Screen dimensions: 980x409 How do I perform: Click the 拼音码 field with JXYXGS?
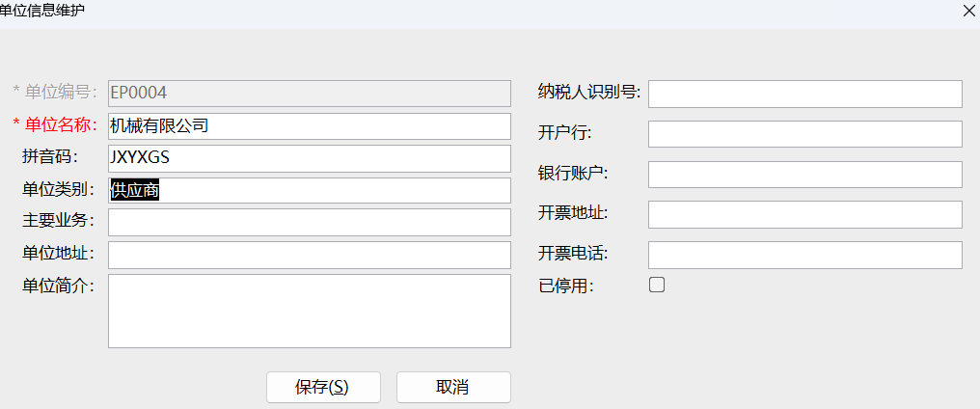click(310, 158)
